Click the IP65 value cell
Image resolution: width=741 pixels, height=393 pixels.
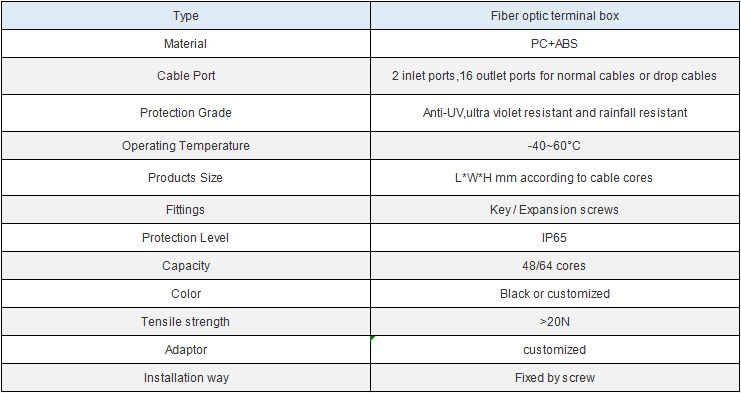coord(555,238)
